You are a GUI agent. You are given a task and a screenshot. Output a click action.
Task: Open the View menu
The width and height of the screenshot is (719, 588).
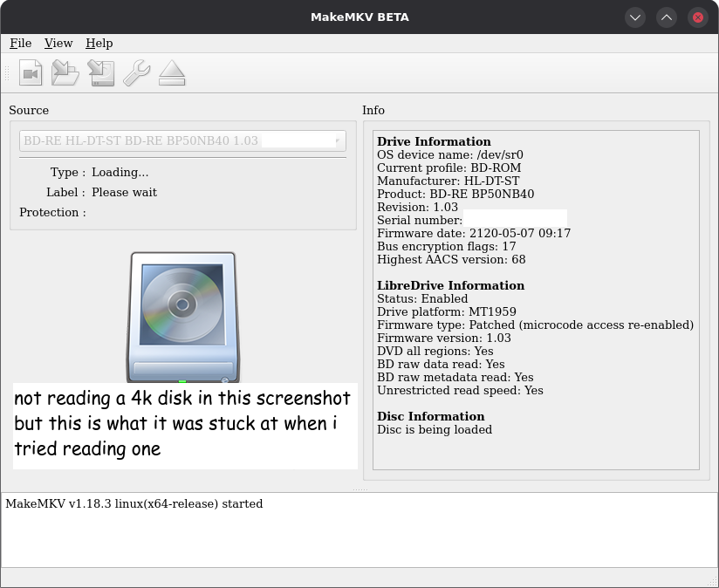coord(58,43)
